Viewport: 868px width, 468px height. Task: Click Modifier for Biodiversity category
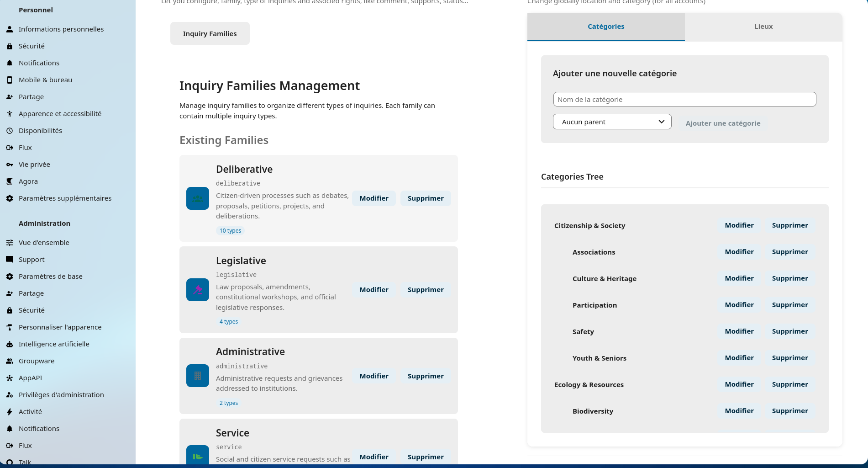click(739, 411)
